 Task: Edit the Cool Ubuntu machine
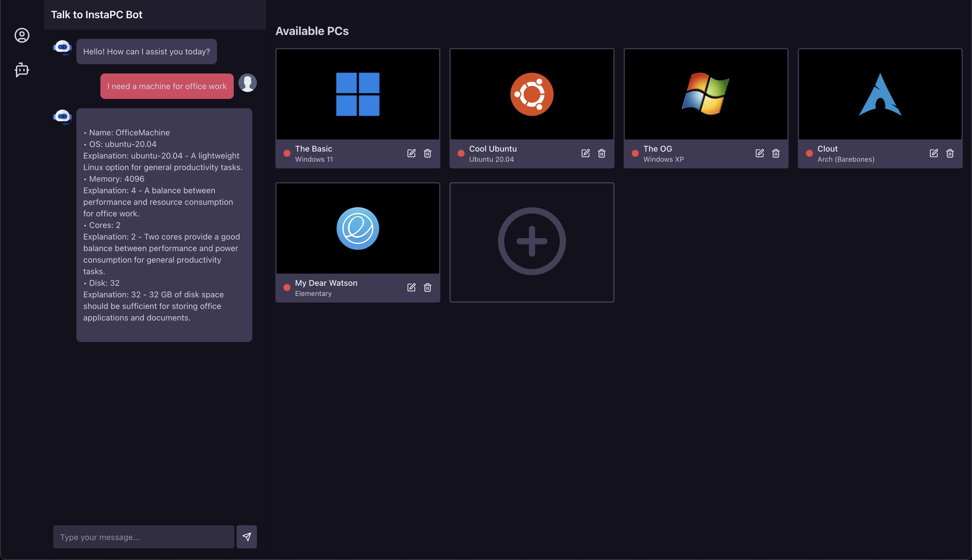[586, 153]
